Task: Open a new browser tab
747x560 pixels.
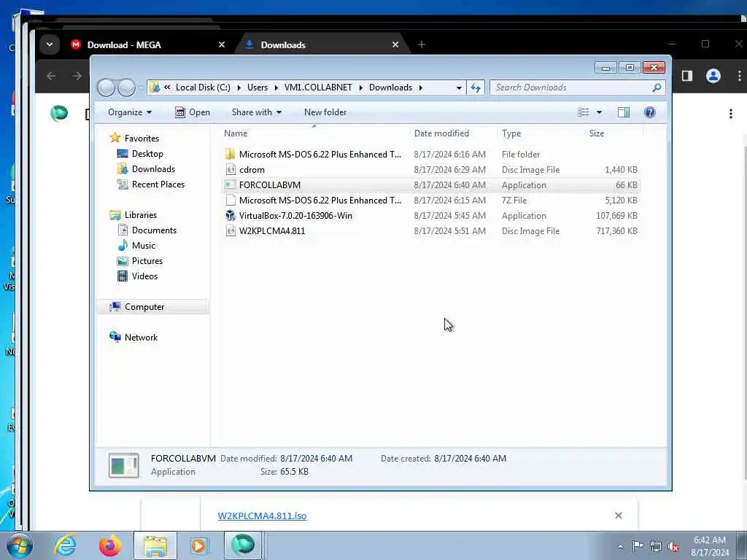Action: [x=421, y=44]
